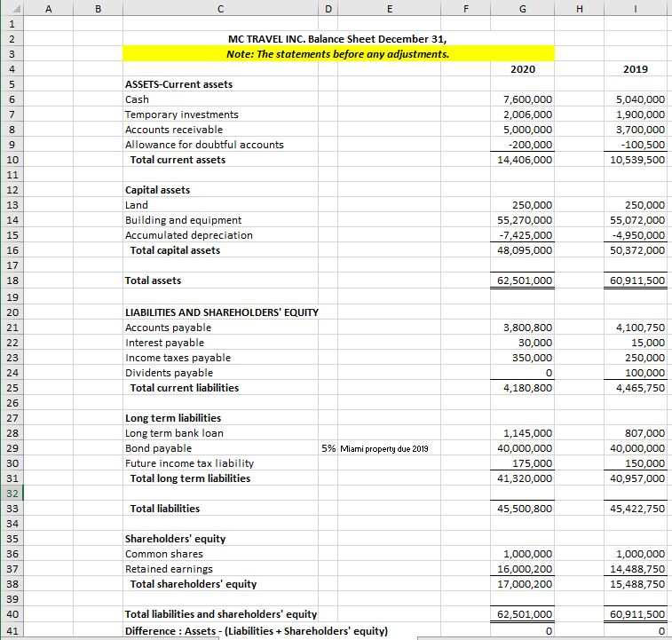
Task: Select column I header
Action: 635,8
